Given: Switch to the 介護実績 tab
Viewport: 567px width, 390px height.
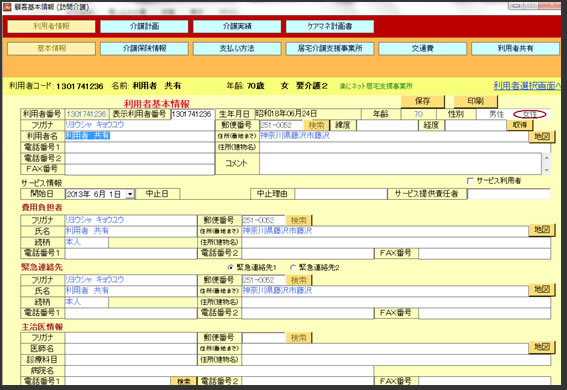Looking at the screenshot, I should [237, 26].
